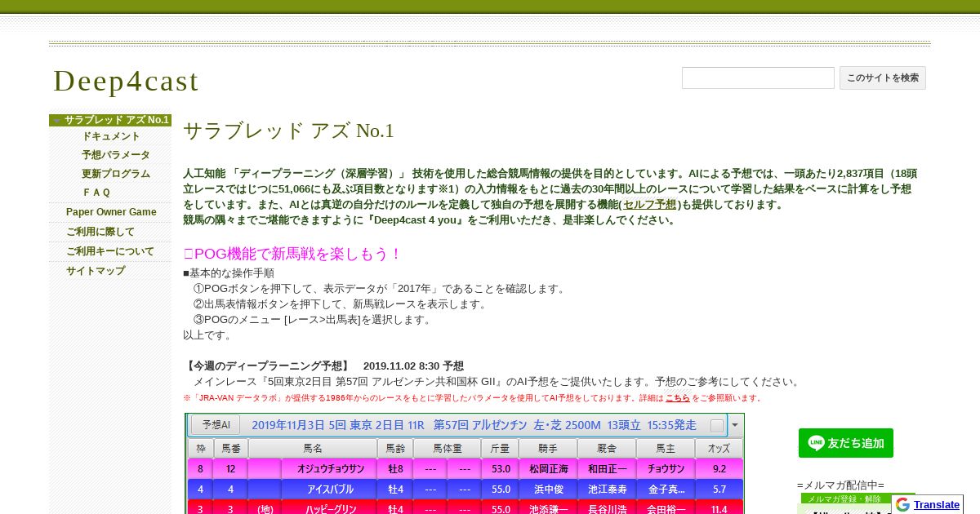Click the 枠 column header
Image resolution: width=980 pixels, height=514 pixels.
click(200, 448)
